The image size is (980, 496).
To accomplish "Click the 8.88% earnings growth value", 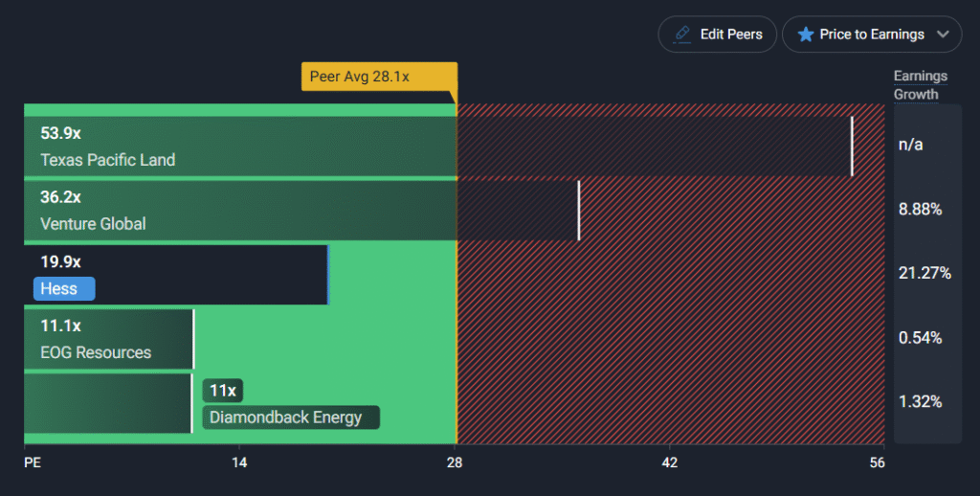I will coord(920,209).
